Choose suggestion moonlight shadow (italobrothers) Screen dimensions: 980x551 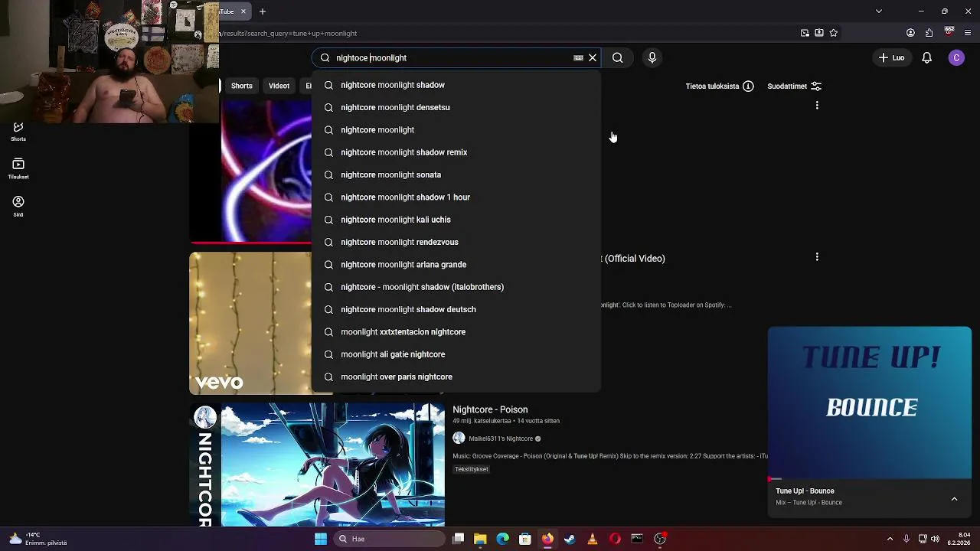(456, 287)
